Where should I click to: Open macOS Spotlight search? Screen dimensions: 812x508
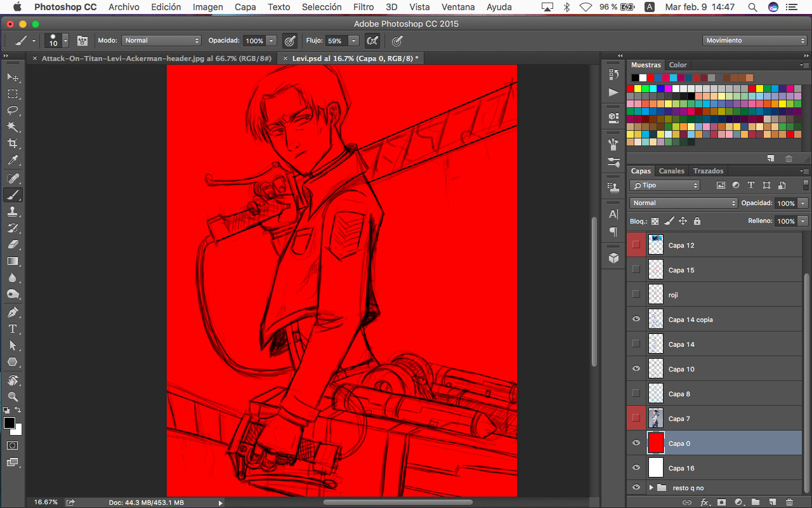coord(752,7)
